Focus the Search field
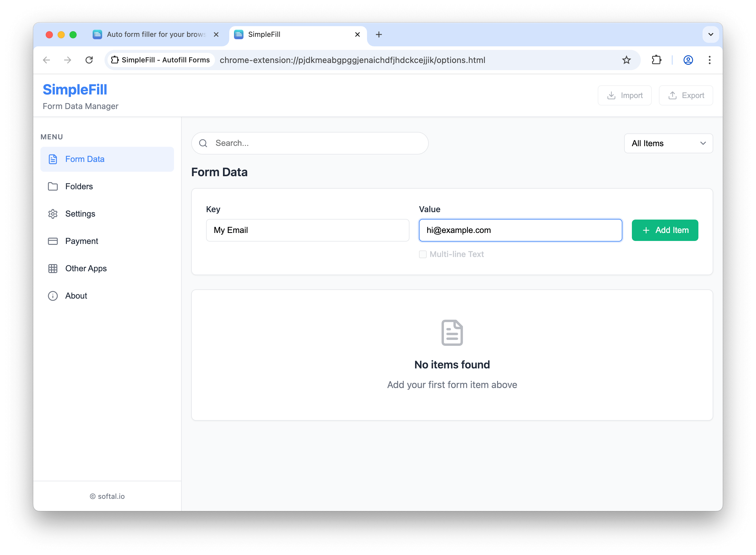756x555 pixels. tap(310, 143)
